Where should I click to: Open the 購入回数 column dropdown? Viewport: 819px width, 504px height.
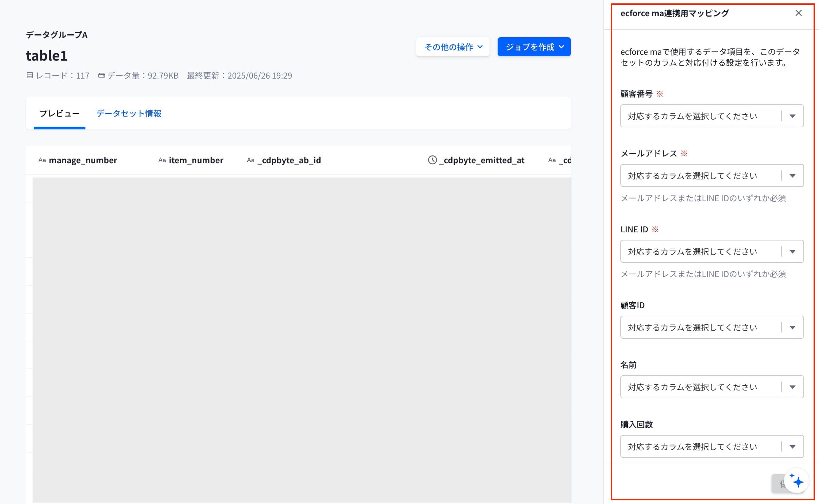712,446
